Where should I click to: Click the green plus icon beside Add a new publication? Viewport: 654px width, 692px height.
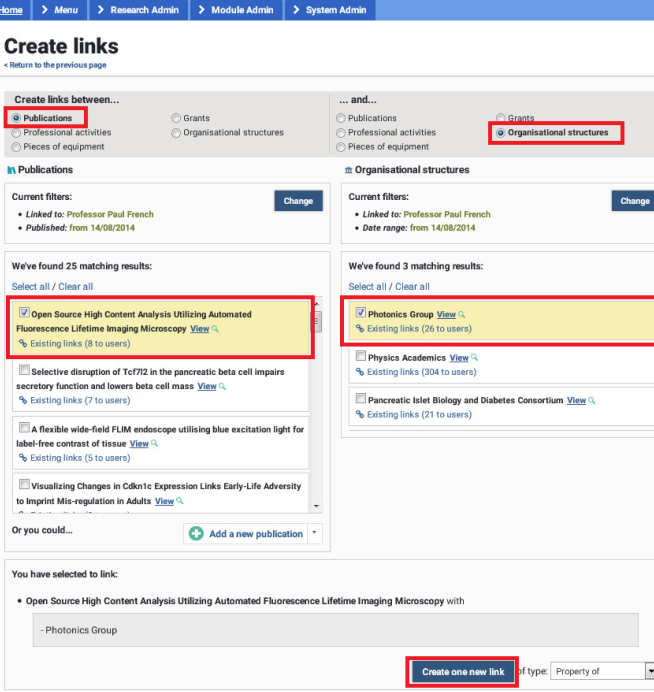[196, 534]
